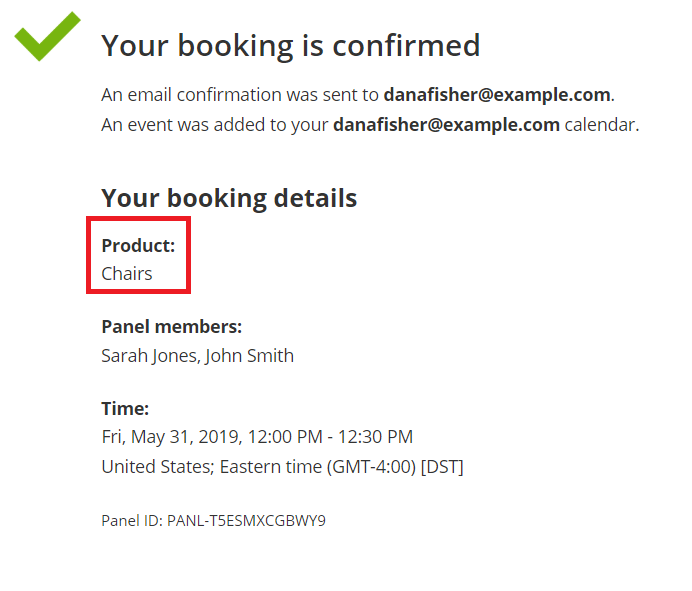Screen dimensions: 692x591
Task: Click the "Time:" label
Action: point(125,409)
